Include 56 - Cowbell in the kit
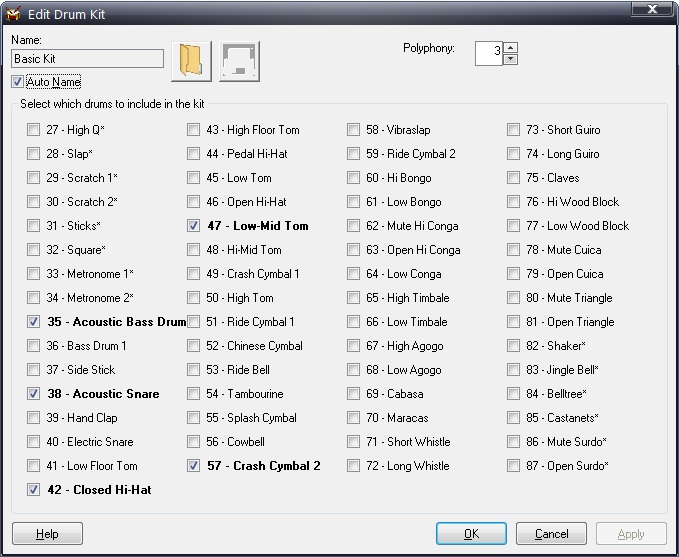 [x=194, y=442]
